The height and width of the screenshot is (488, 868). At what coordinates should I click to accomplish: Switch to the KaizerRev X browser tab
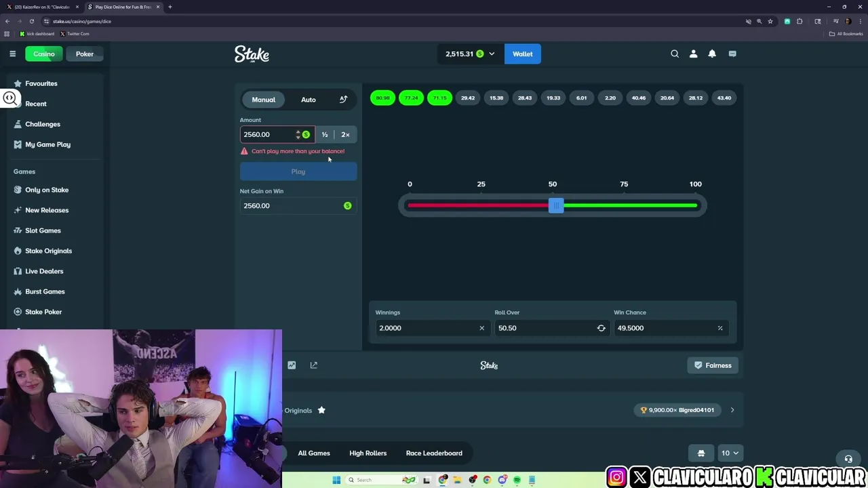(42, 7)
